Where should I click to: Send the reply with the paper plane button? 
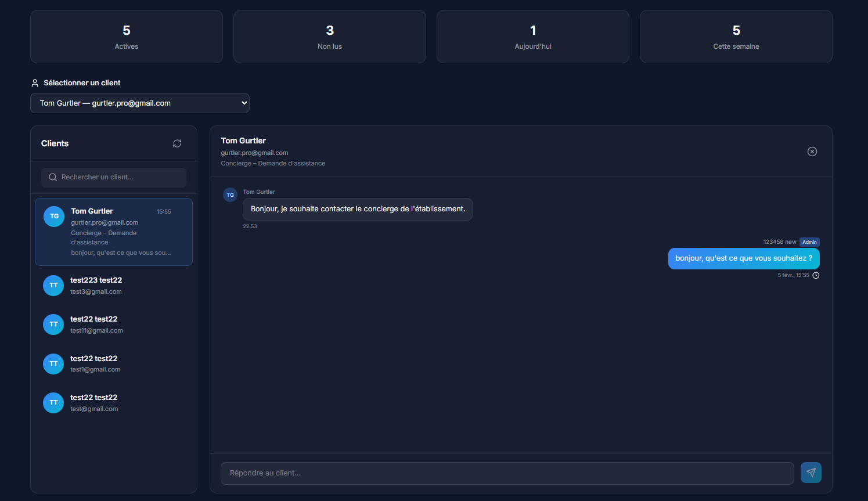pos(811,473)
